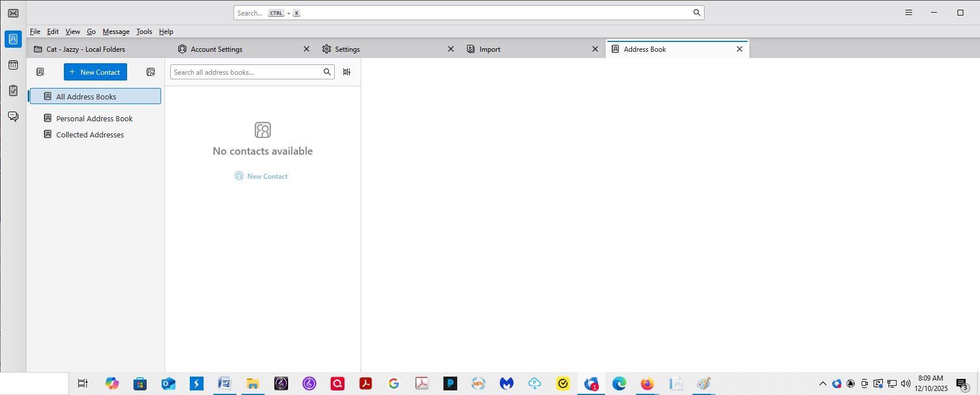The width and height of the screenshot is (980, 395).
Task: Open the Mail space in the sidebar
Action: click(x=13, y=13)
